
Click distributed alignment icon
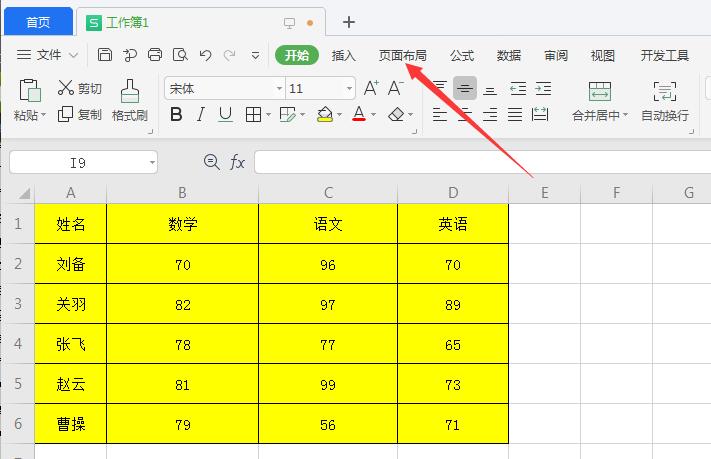point(540,114)
